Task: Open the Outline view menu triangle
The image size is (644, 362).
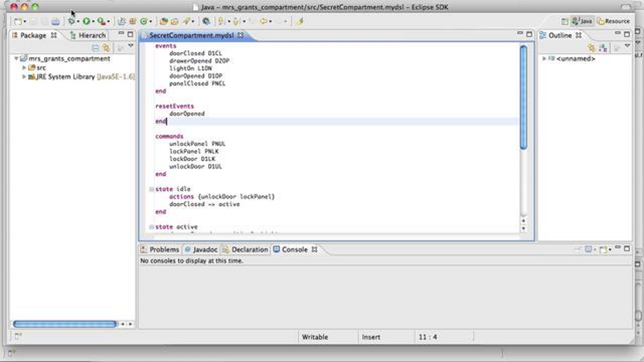Action: click(627, 46)
